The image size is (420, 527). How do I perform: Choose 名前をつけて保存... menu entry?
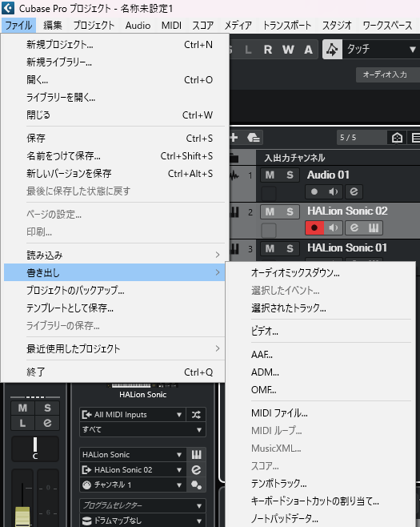[114, 156]
